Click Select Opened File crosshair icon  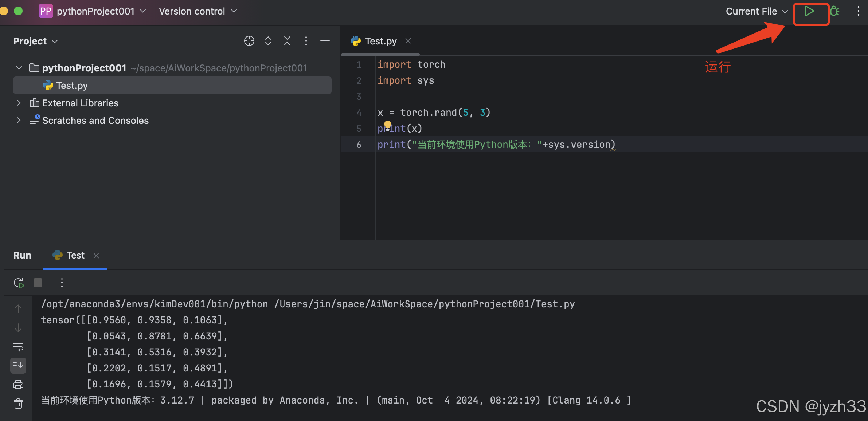click(x=249, y=41)
